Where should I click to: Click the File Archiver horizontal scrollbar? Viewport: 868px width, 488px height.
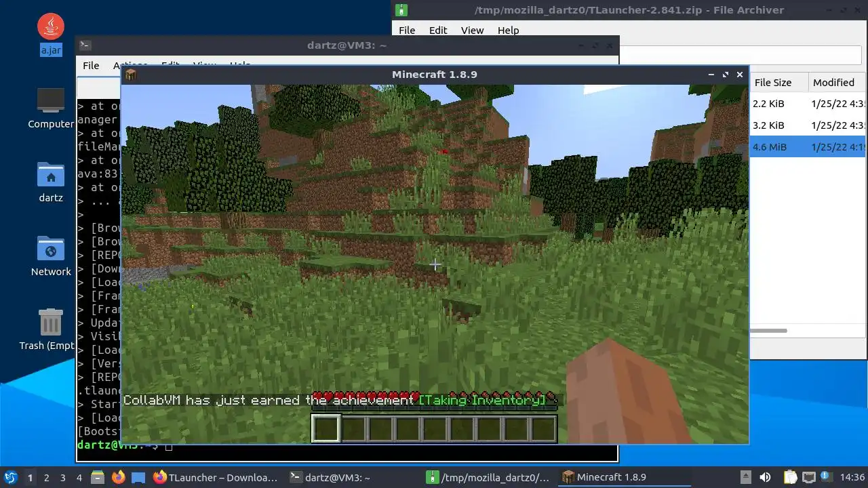[x=768, y=331]
